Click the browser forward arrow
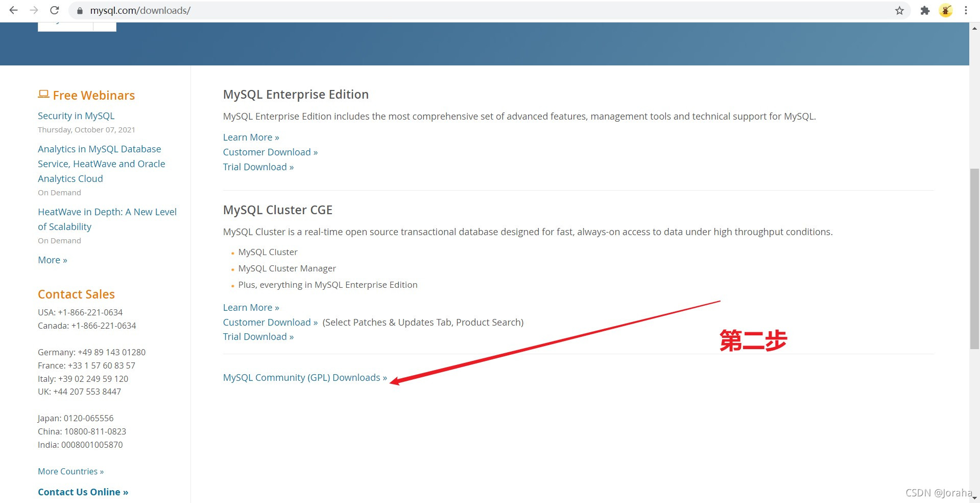This screenshot has width=980, height=503. tap(34, 10)
